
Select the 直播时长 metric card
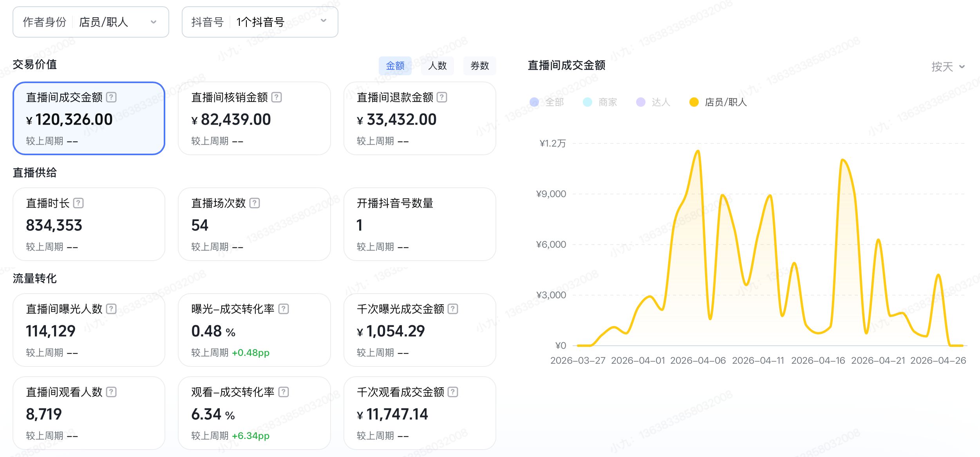[89, 224]
